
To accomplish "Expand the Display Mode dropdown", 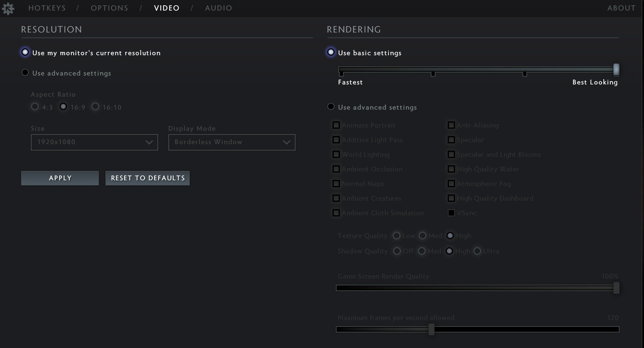I will 232,142.
